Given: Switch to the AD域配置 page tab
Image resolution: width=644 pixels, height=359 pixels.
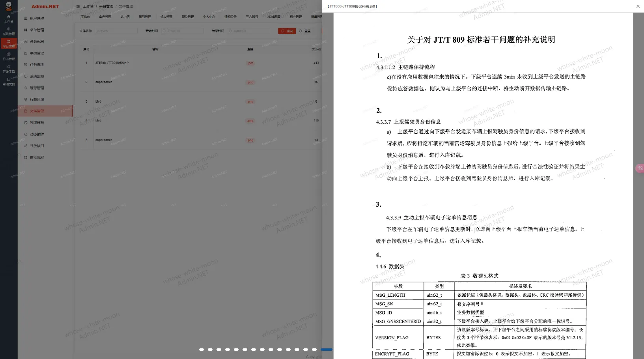Looking at the screenshot, I should click(274, 17).
